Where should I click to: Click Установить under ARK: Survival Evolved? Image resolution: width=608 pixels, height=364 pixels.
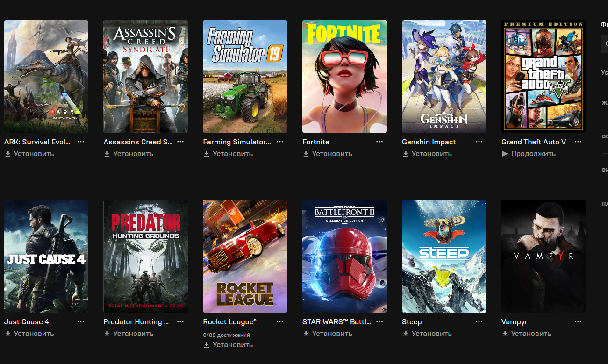tap(29, 154)
